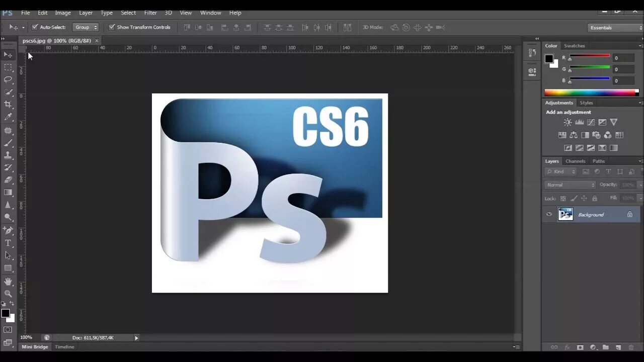Viewport: 644px width, 362px height.
Task: Open the 3D panel icon
Action: 532,72
